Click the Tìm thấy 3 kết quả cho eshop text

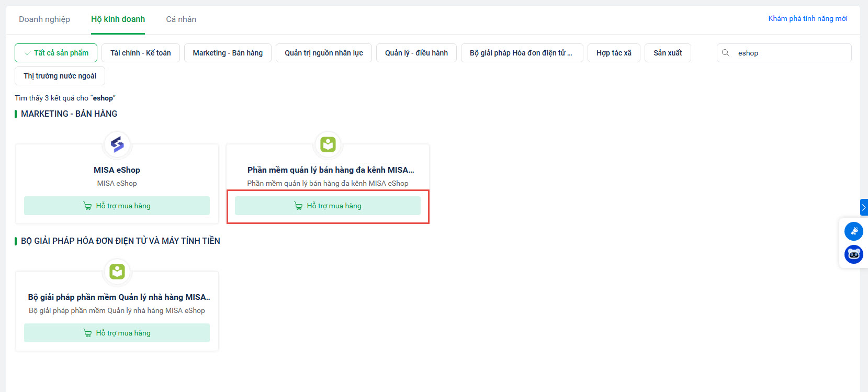[65, 98]
